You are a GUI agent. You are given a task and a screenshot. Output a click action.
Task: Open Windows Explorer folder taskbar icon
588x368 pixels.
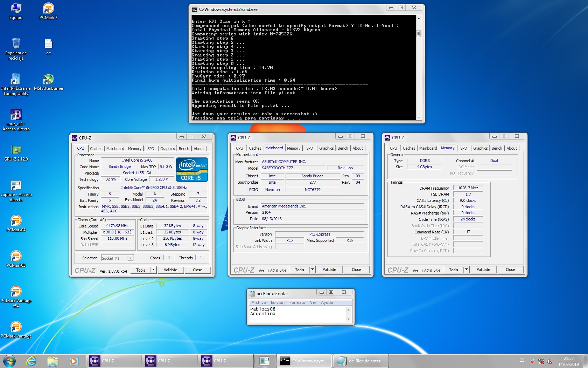[x=52, y=361]
